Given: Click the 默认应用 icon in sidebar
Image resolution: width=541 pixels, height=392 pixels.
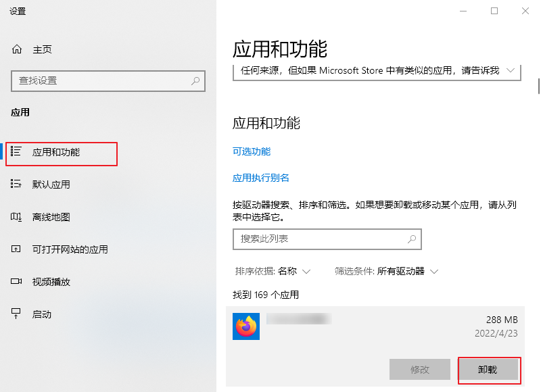Looking at the screenshot, I should [16, 184].
